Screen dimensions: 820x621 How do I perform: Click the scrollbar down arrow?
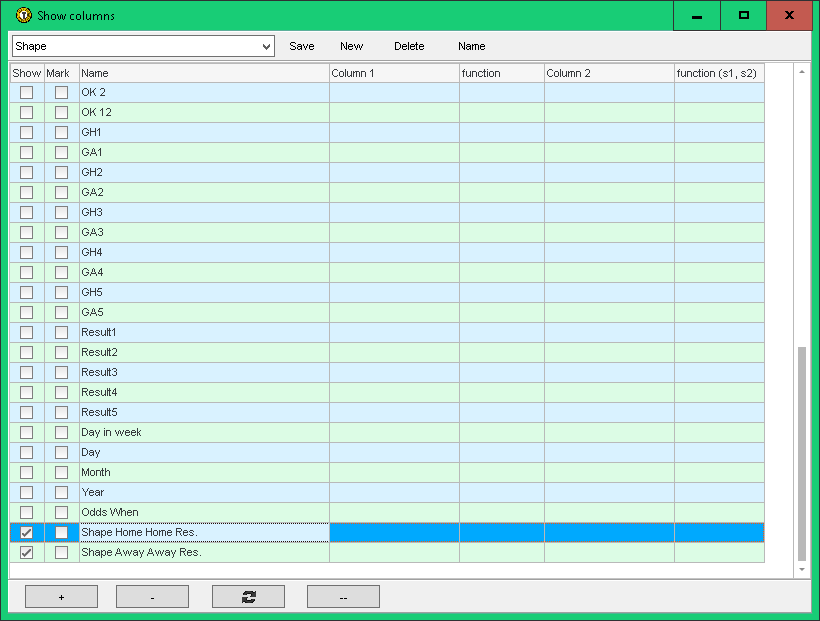coord(802,569)
